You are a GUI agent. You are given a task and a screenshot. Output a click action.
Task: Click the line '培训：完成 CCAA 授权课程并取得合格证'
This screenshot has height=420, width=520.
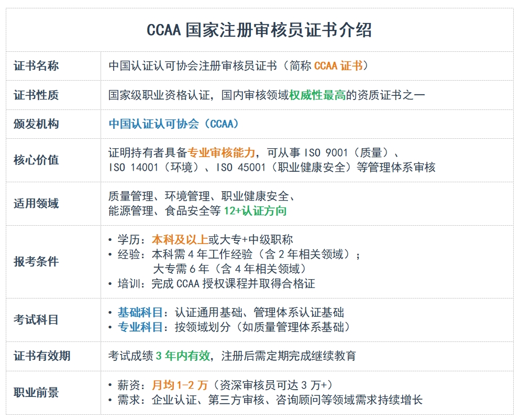pyautogui.click(x=212, y=284)
